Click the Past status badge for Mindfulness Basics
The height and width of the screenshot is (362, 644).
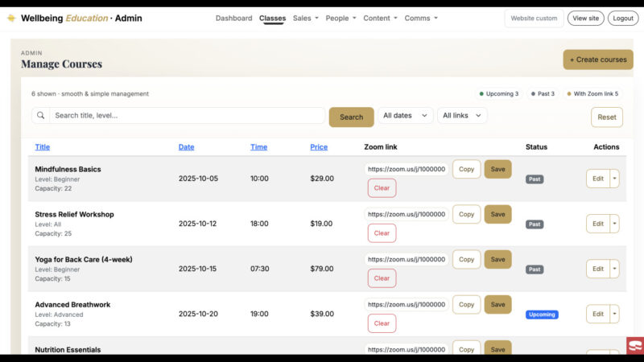pyautogui.click(x=535, y=179)
